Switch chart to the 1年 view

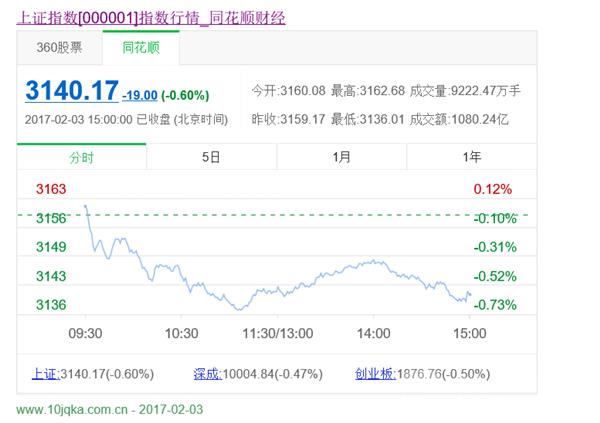471,157
